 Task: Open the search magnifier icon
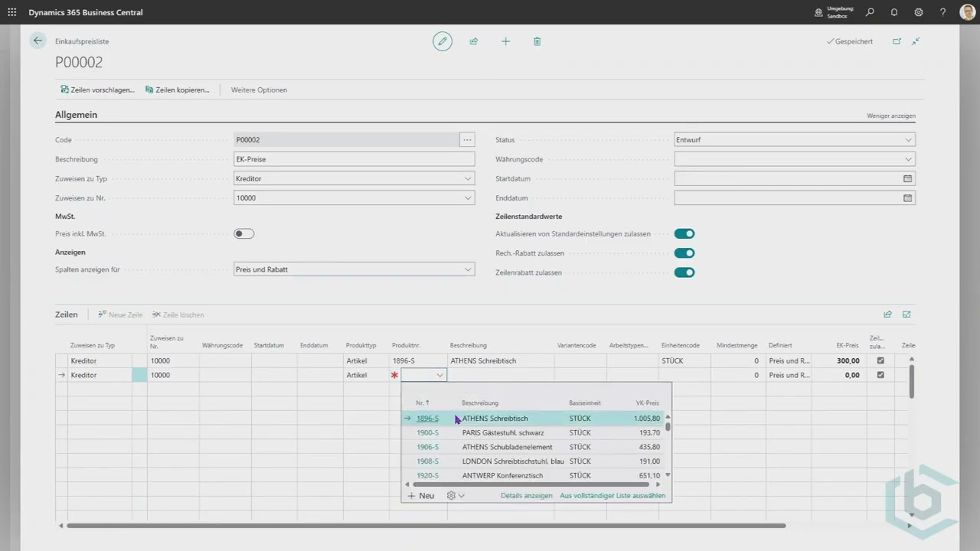coord(870,12)
